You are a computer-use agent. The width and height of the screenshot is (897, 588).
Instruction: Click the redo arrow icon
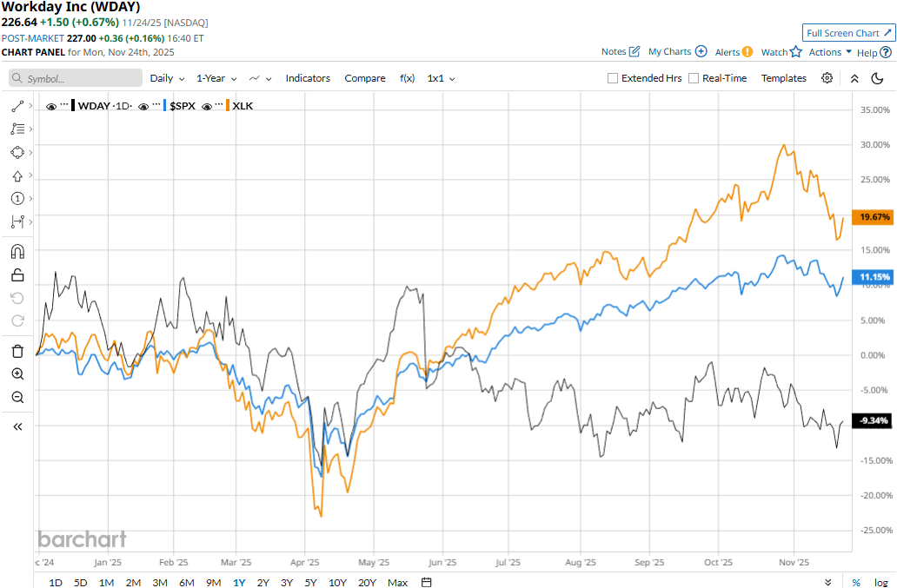[17, 321]
